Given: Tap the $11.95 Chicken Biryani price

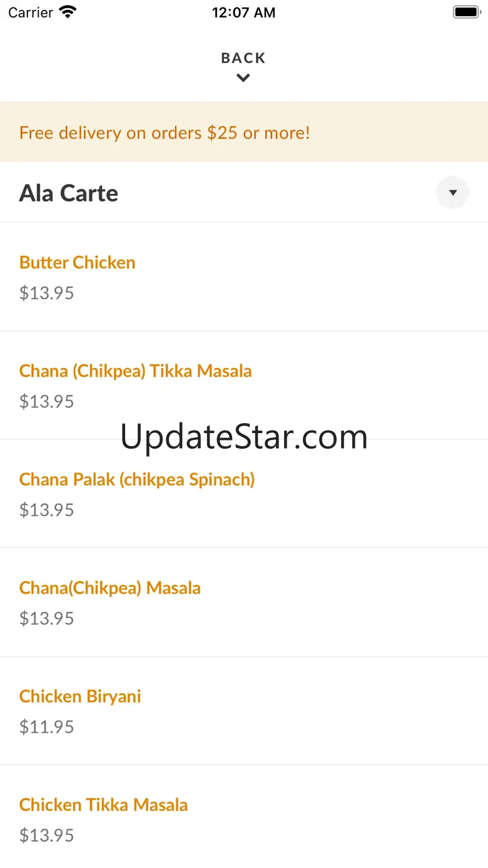Looking at the screenshot, I should (47, 727).
